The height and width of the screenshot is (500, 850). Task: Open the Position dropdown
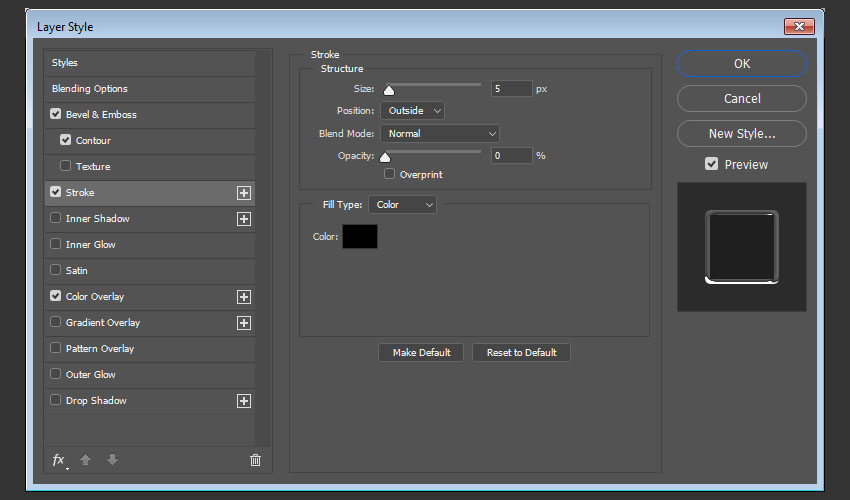click(412, 111)
